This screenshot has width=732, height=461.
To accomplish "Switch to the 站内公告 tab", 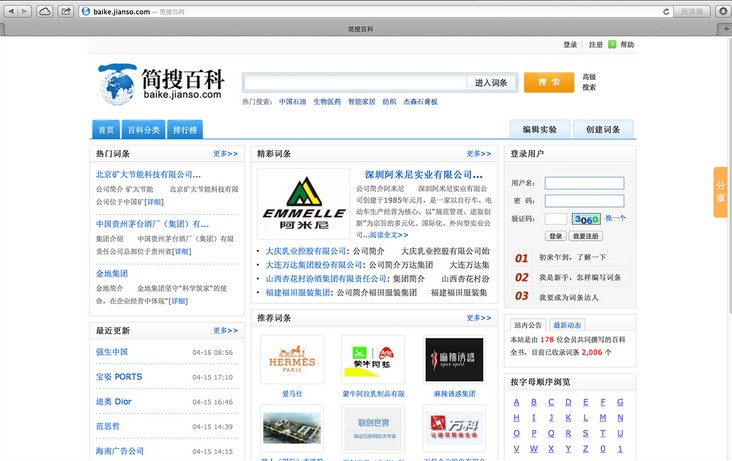I will [x=528, y=325].
